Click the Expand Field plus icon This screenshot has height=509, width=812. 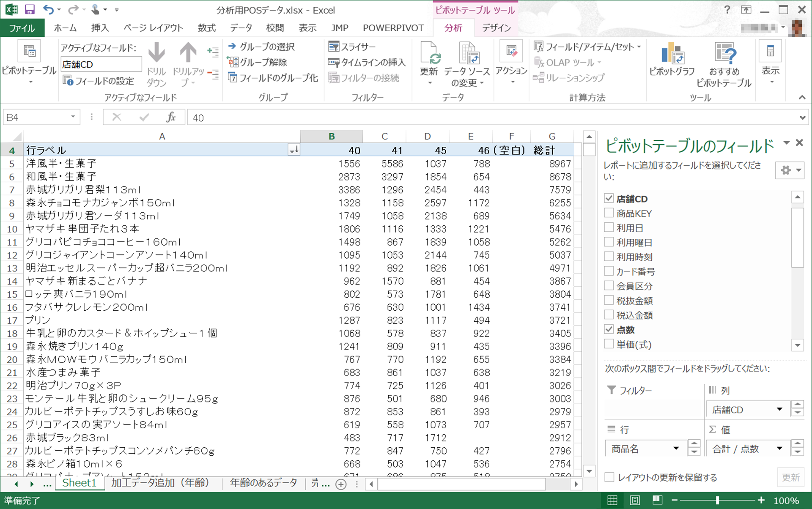[213, 52]
